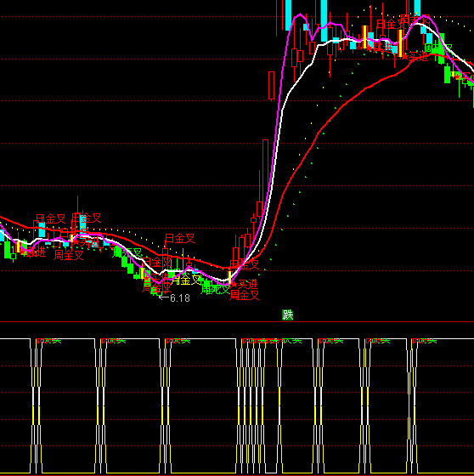
Task: Click the 6.18 lowest price annotation
Action: click(x=179, y=298)
